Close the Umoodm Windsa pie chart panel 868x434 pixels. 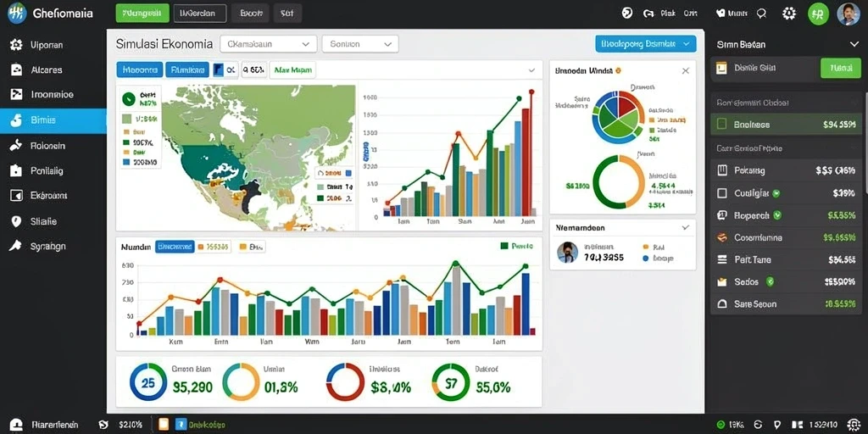(685, 71)
